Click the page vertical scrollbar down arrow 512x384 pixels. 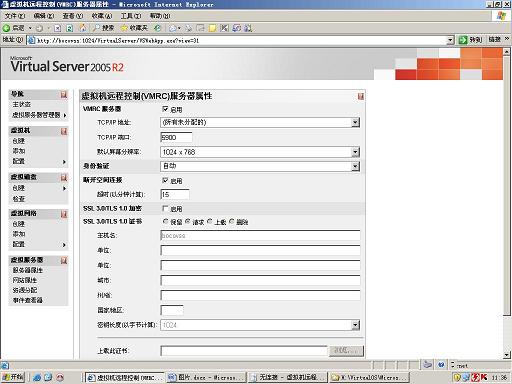pyautogui.click(x=506, y=355)
